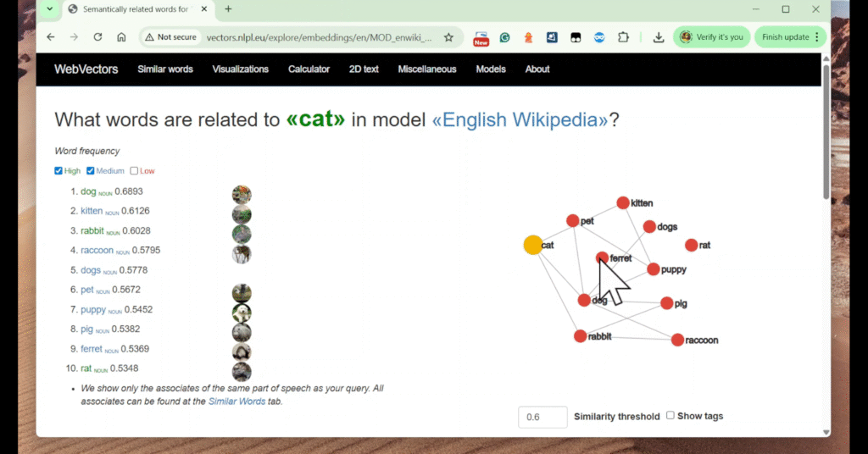Click the yellow cat node in graph
This screenshot has height=454, width=868.
point(532,246)
